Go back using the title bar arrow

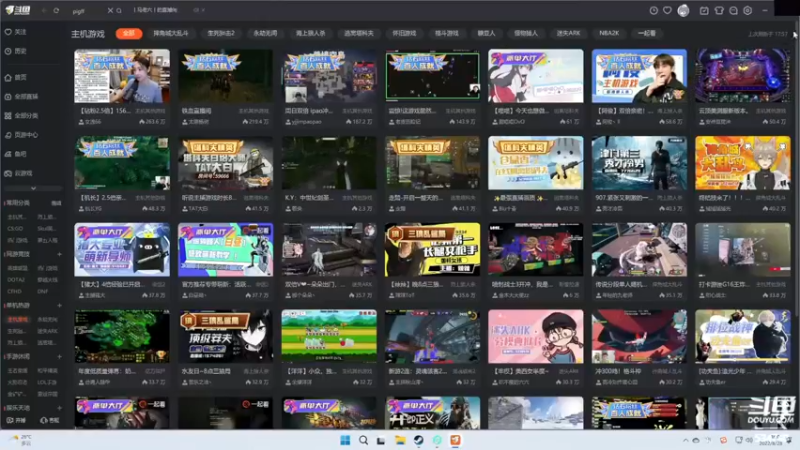point(44,10)
